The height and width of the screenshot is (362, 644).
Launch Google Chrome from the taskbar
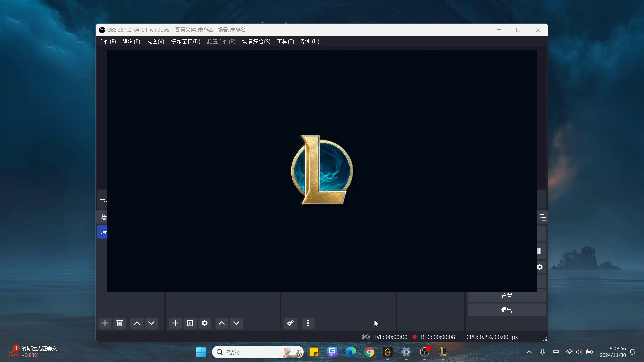pos(369,352)
